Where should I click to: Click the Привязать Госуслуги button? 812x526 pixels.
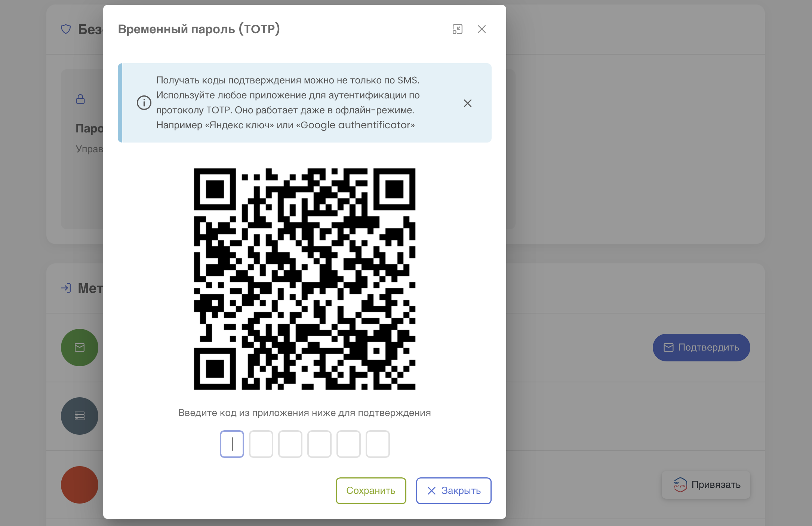point(706,485)
